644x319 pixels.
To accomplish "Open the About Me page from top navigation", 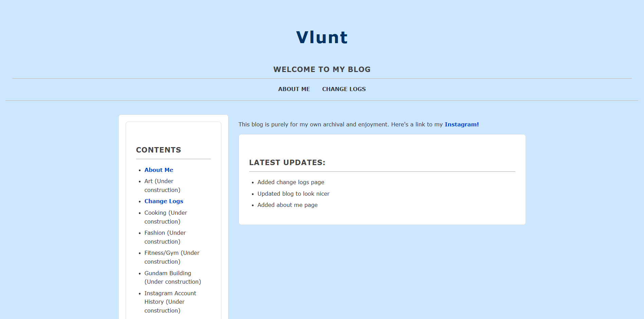I will click(294, 89).
